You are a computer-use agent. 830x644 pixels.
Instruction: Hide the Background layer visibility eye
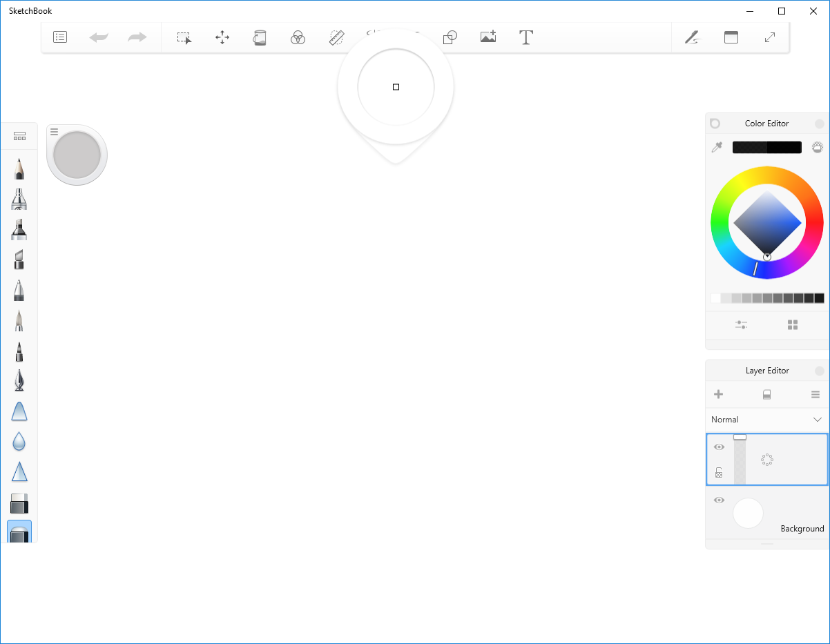coord(719,500)
